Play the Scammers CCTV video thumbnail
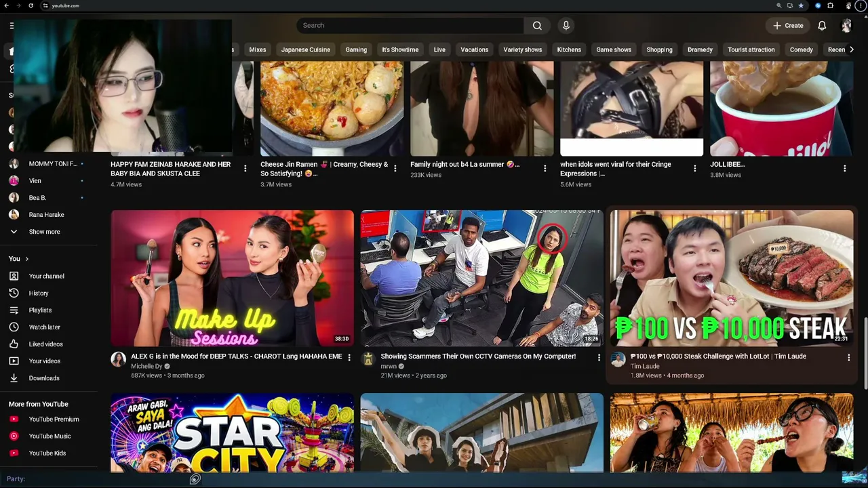 (x=482, y=278)
